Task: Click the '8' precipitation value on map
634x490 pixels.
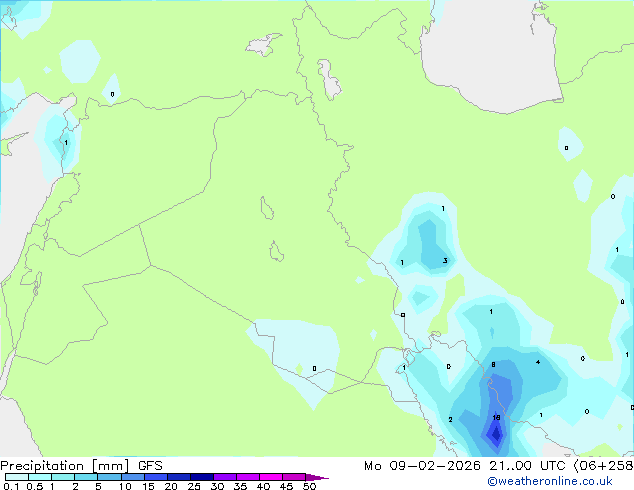Action: (x=493, y=365)
